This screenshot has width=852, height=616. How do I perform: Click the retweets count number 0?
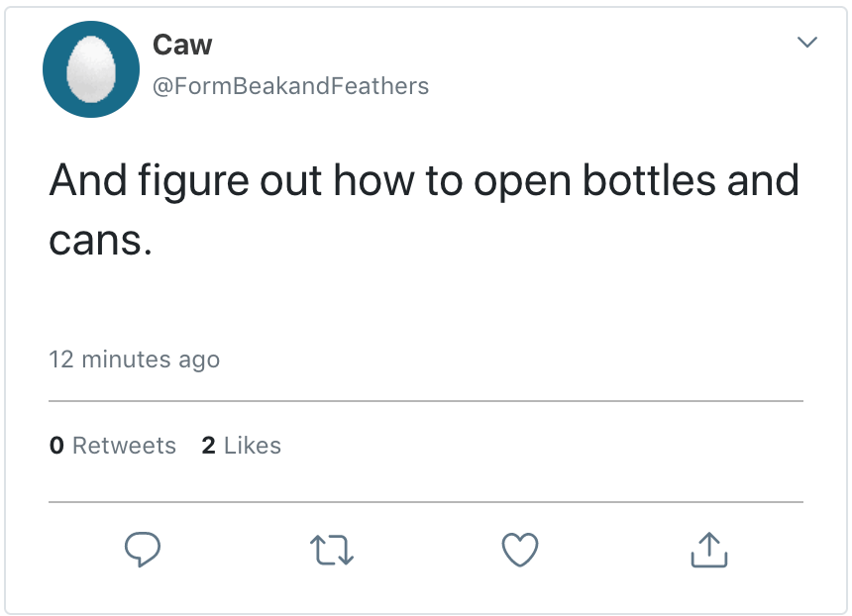pyautogui.click(x=56, y=446)
